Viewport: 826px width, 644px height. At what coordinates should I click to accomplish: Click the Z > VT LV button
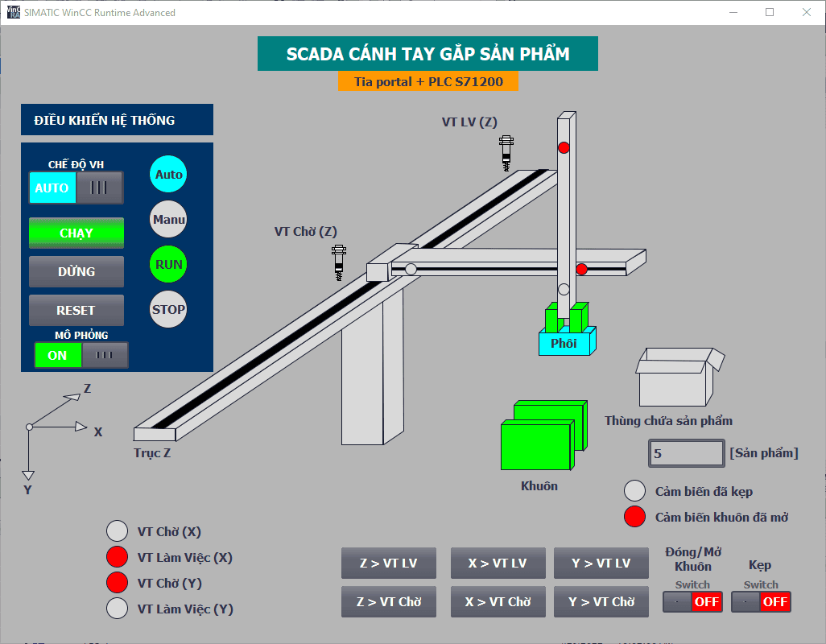click(389, 563)
